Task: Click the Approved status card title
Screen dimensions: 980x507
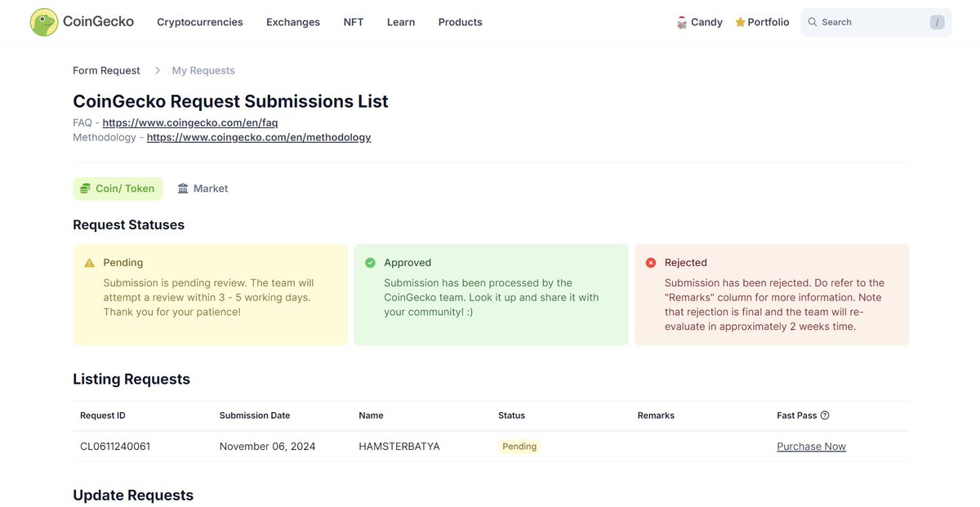Action: [x=408, y=263]
